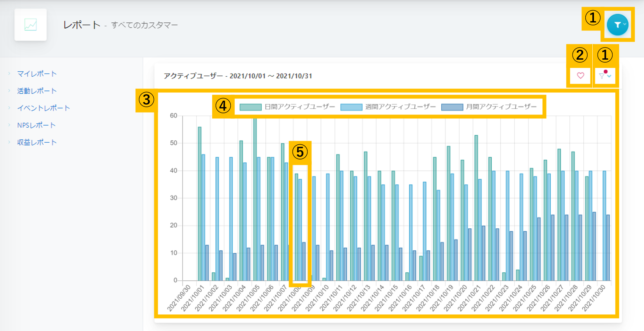This screenshot has height=331, width=644.
Task: Expand the NPSレポート chevron
Action: coord(9,125)
